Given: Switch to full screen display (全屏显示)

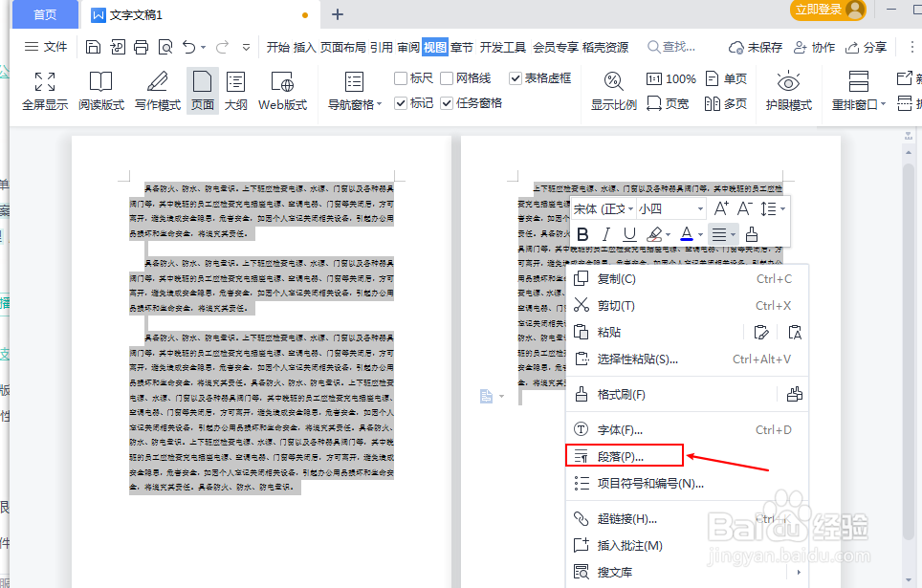Looking at the screenshot, I should 45,91.
